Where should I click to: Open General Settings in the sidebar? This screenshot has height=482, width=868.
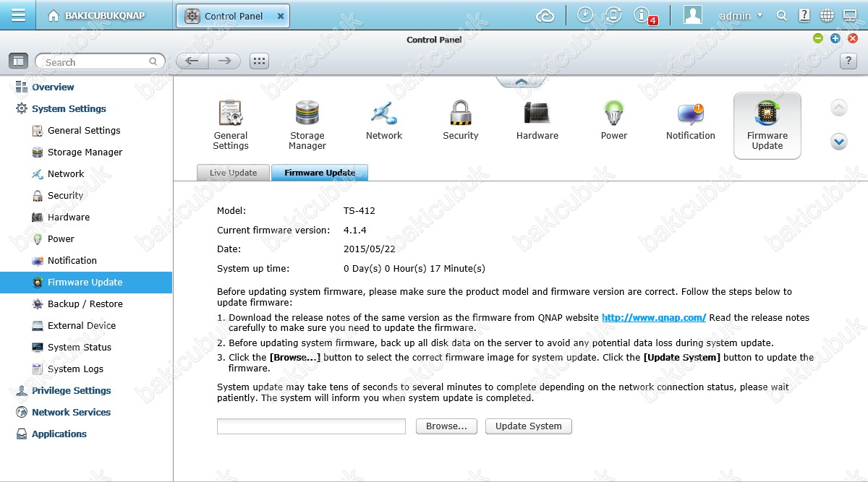[84, 130]
